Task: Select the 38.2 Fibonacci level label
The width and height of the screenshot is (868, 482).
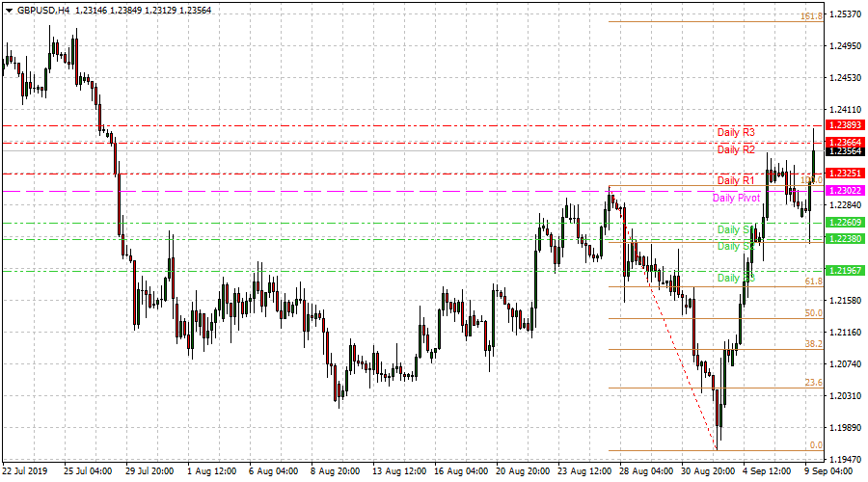Action: coord(814,343)
